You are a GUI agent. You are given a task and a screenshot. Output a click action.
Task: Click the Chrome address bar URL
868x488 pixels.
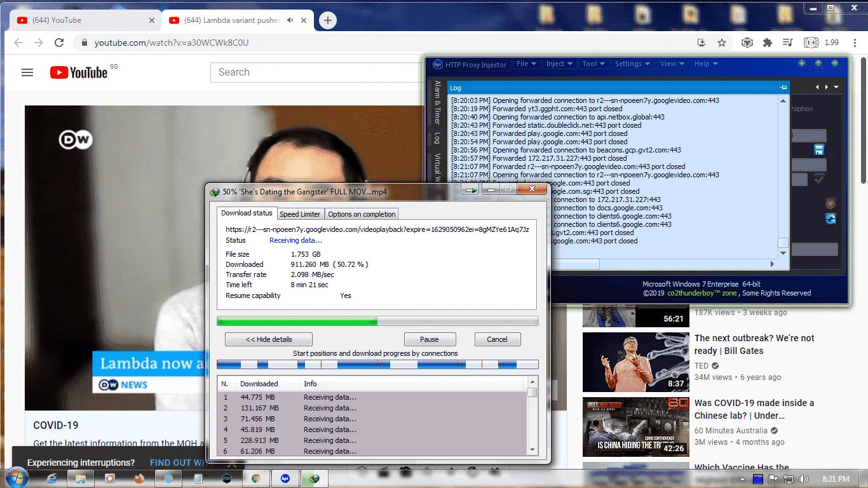coord(172,43)
